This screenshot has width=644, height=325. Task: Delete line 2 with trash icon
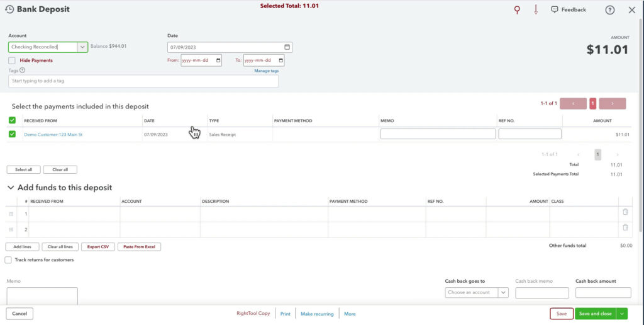[625, 227]
